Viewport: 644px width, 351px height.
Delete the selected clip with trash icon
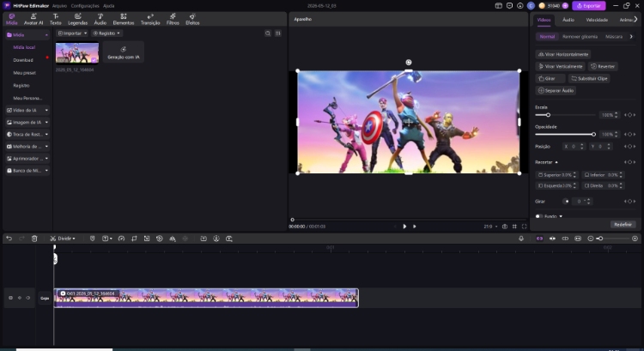click(x=34, y=239)
